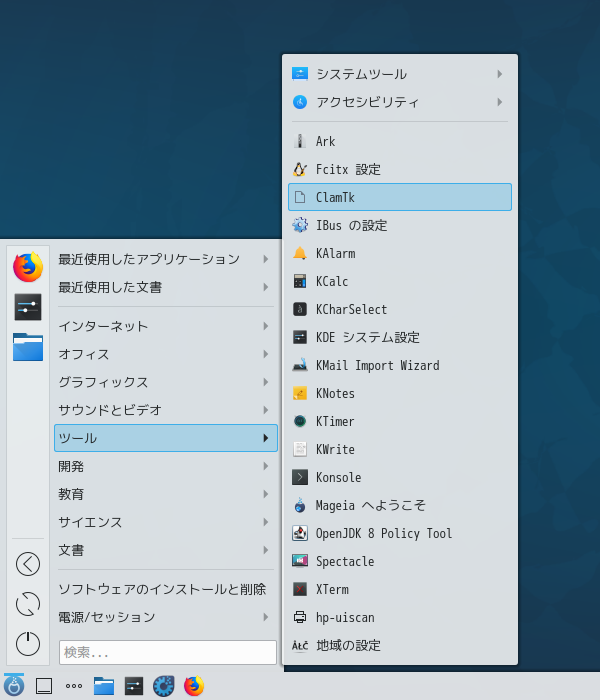
Task: Click the KNotes yellow note icon
Action: (x=300, y=393)
